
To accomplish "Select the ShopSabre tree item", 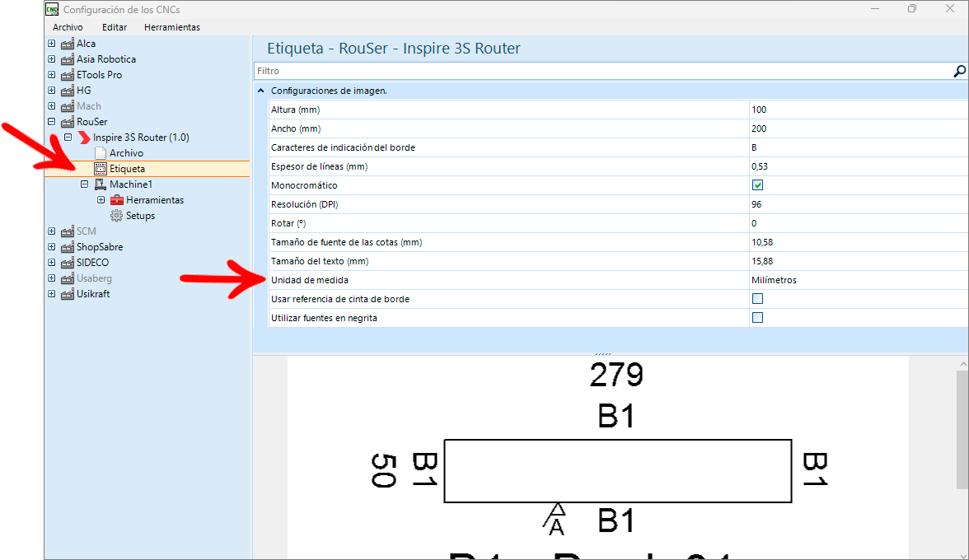I will (100, 247).
